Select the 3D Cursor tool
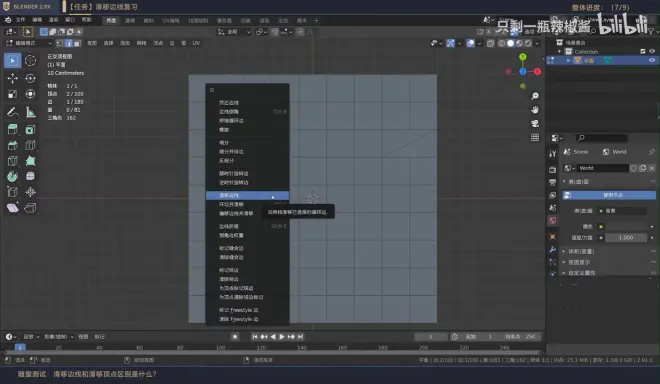The width and height of the screenshot is (660, 384). pyautogui.click(x=30, y=61)
